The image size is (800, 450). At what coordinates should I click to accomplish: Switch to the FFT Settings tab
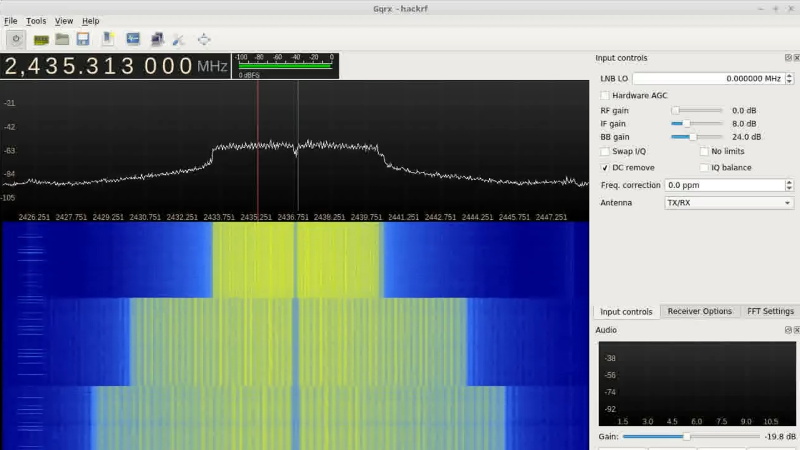(770, 311)
